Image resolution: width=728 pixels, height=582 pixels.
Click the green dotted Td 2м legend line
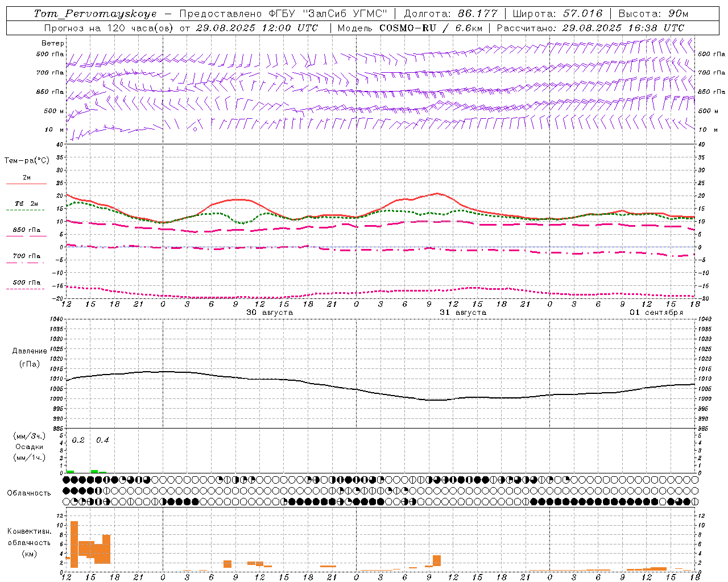[25, 210]
